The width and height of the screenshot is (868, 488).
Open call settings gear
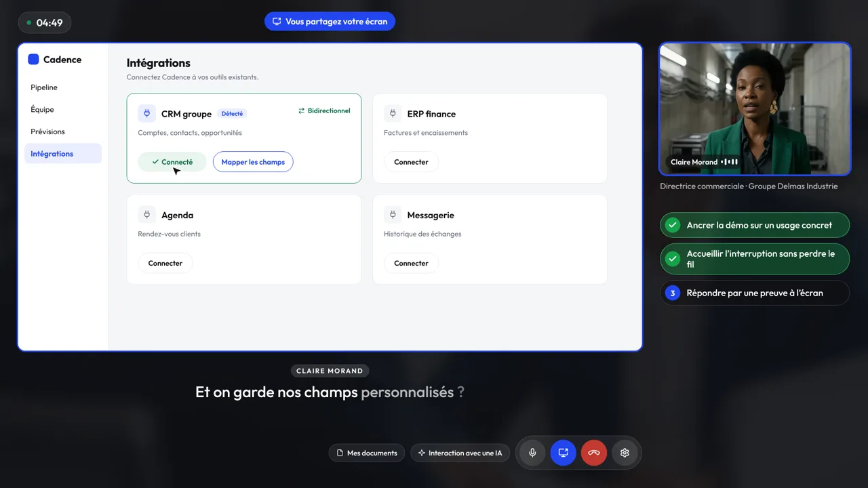point(625,453)
